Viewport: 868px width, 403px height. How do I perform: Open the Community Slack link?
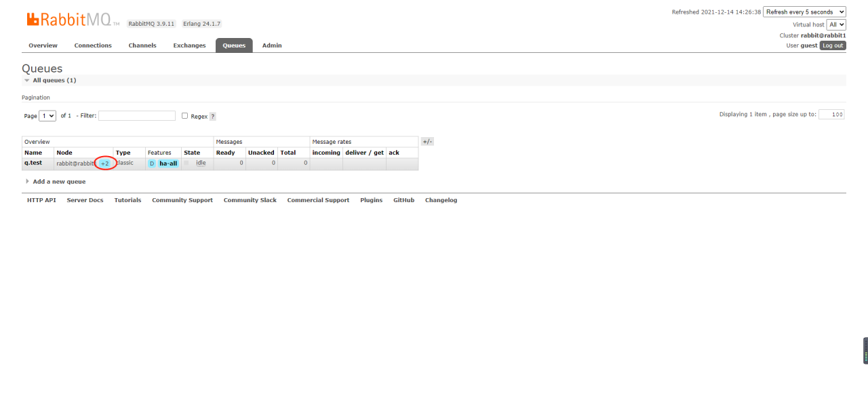point(250,200)
